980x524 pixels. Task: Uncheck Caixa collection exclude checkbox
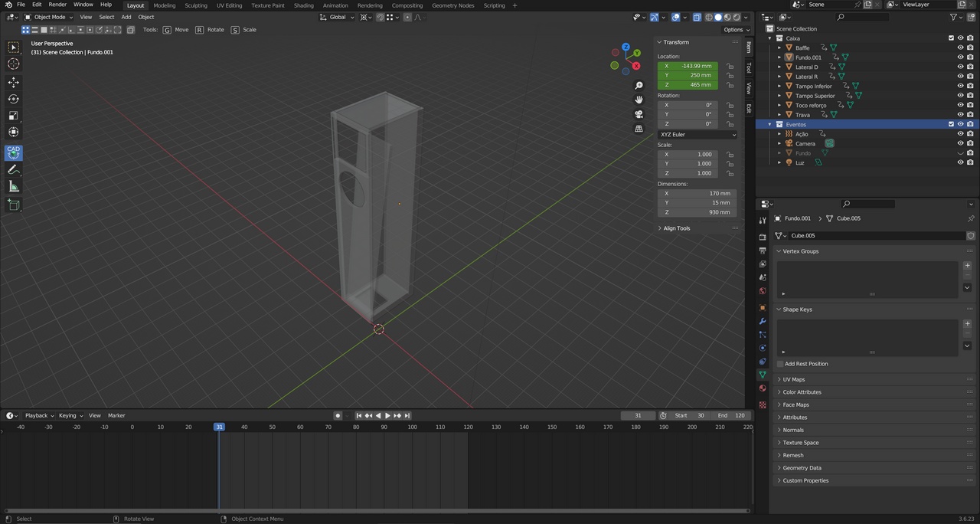[951, 38]
